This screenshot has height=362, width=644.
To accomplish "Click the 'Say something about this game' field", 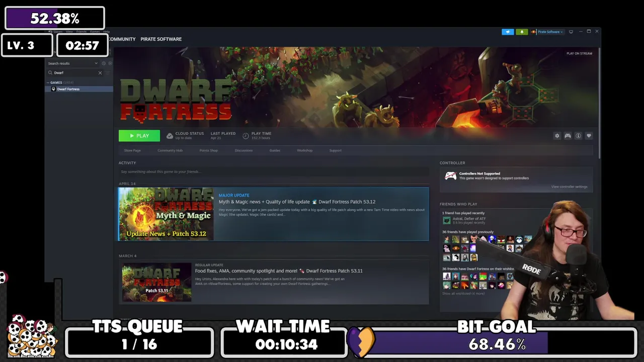I will [x=274, y=171].
